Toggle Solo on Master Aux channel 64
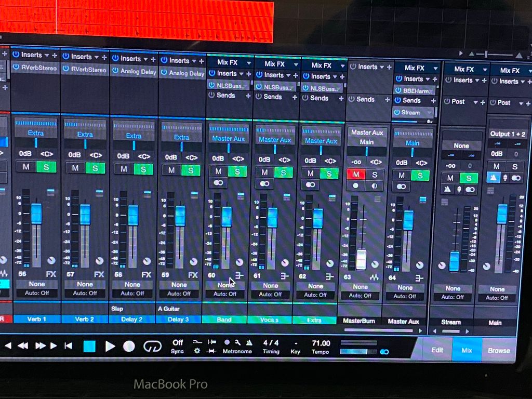The image size is (532, 399). pyautogui.click(x=420, y=176)
